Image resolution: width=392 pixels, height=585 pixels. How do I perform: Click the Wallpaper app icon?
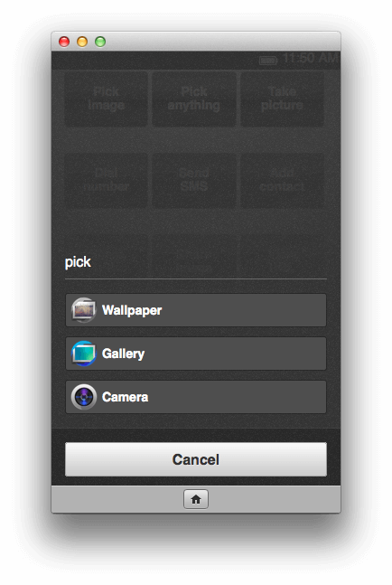[83, 310]
